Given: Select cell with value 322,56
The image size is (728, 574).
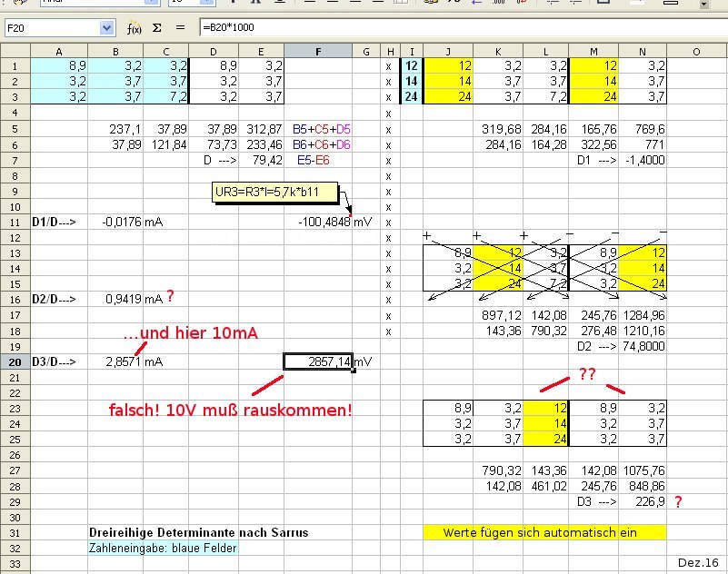Looking at the screenshot, I should 593,144.
